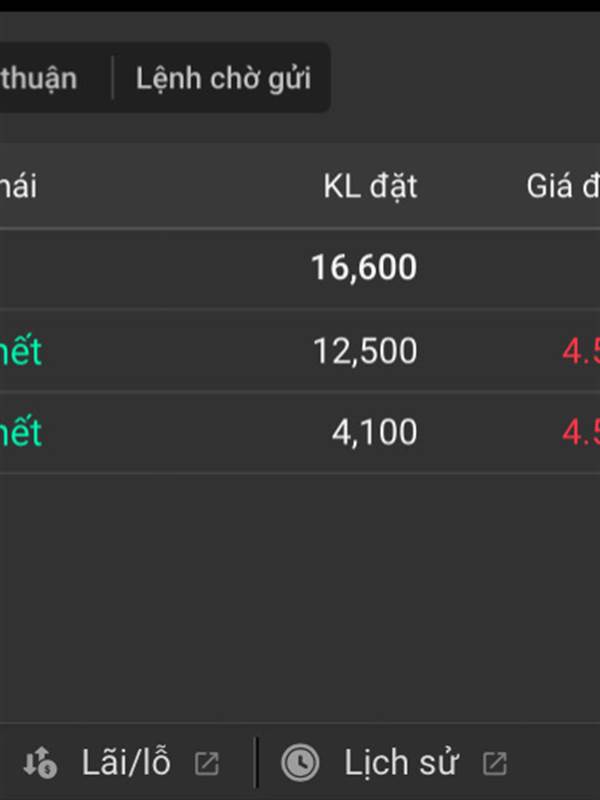Click the divider between Lãi/lỗ and Lịch sử

point(256,763)
